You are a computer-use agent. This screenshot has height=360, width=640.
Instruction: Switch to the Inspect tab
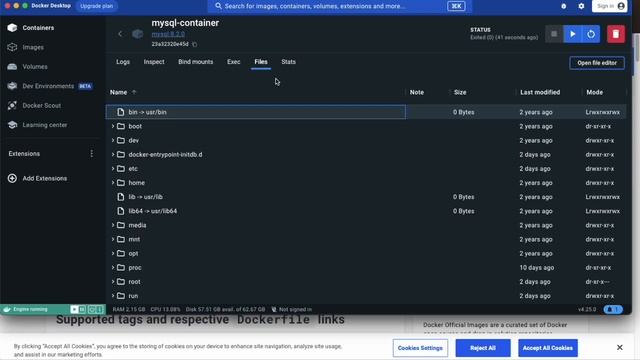(x=154, y=62)
